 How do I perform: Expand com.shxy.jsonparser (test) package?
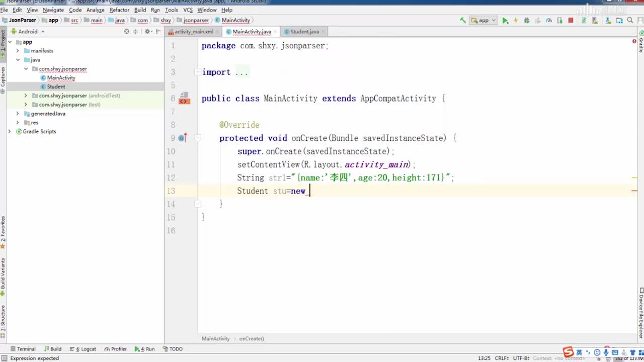click(26, 105)
